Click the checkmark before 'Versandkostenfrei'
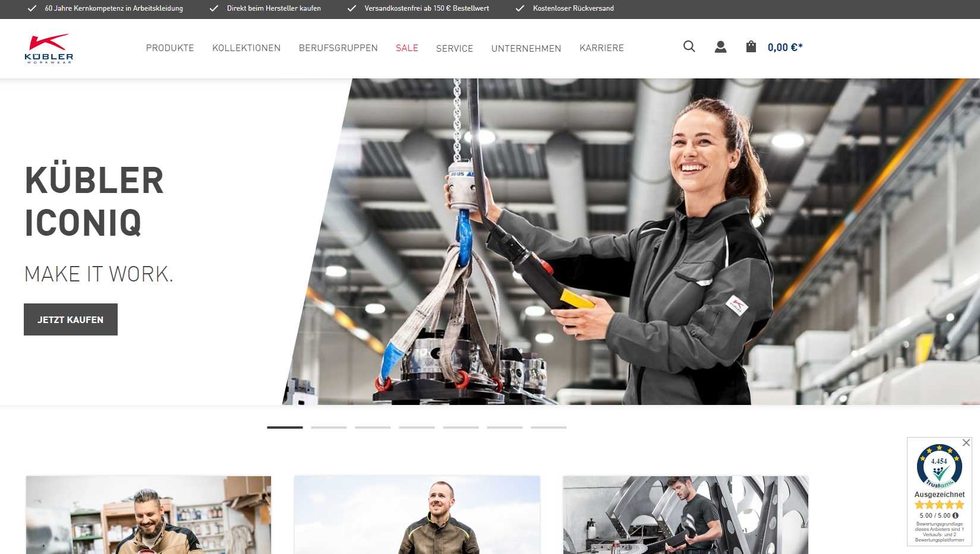Screen dimensions: 980x554 [x=352, y=8]
